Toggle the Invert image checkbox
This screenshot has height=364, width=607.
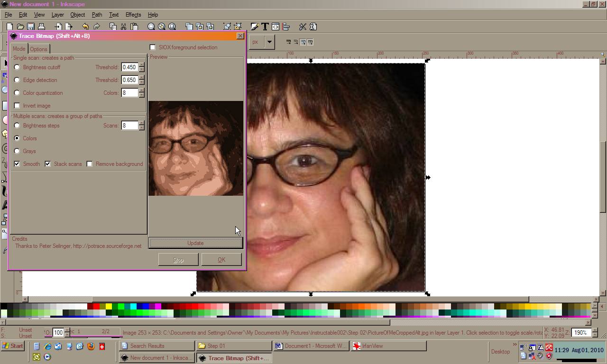tap(17, 106)
